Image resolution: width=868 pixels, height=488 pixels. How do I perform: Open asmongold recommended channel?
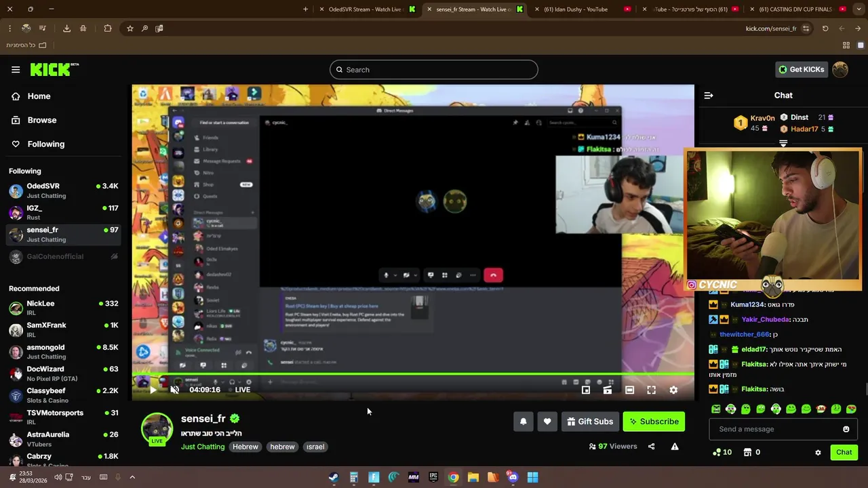pyautogui.click(x=63, y=352)
